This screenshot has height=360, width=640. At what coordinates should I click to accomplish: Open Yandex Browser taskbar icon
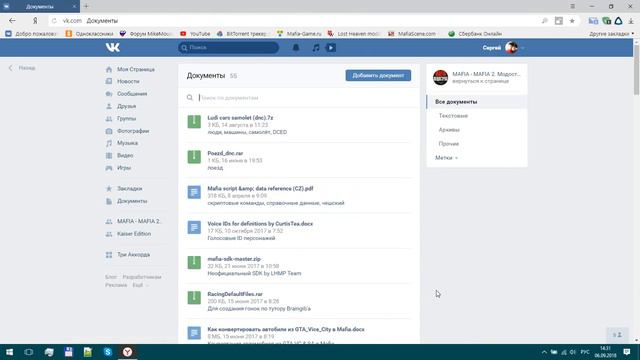click(127, 352)
